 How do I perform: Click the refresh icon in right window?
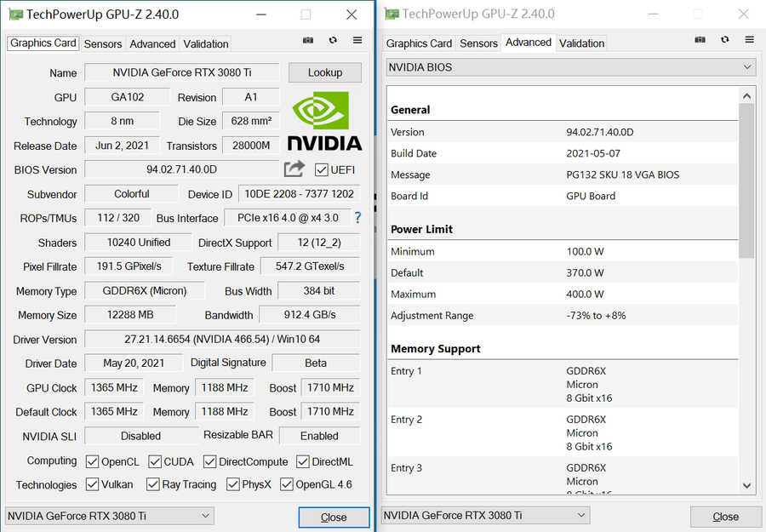pyautogui.click(x=724, y=40)
